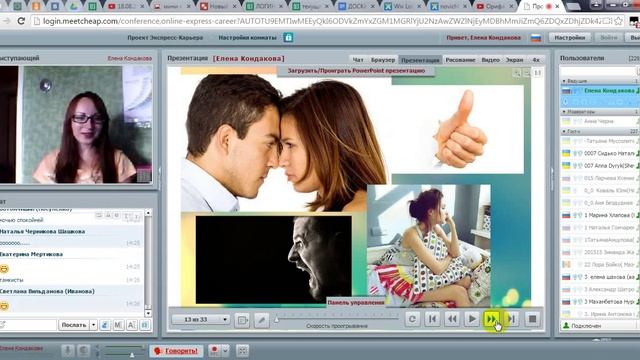Switch to the Браузер tab
The width and height of the screenshot is (640, 360).
point(382,60)
